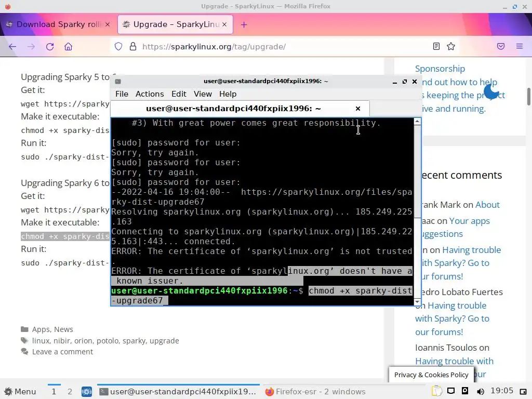Open terminal View menu
The height and width of the screenshot is (399, 532).
click(x=203, y=94)
